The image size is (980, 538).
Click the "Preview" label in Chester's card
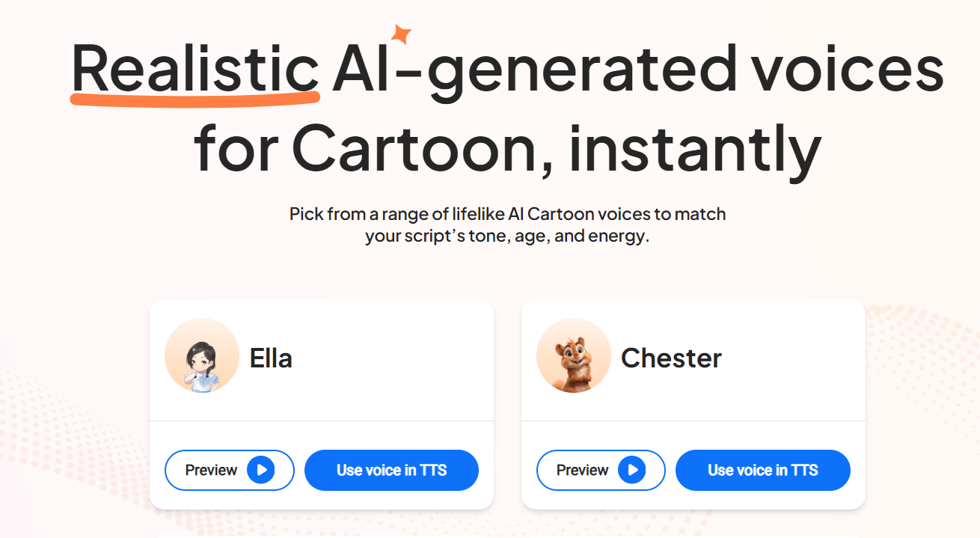582,470
